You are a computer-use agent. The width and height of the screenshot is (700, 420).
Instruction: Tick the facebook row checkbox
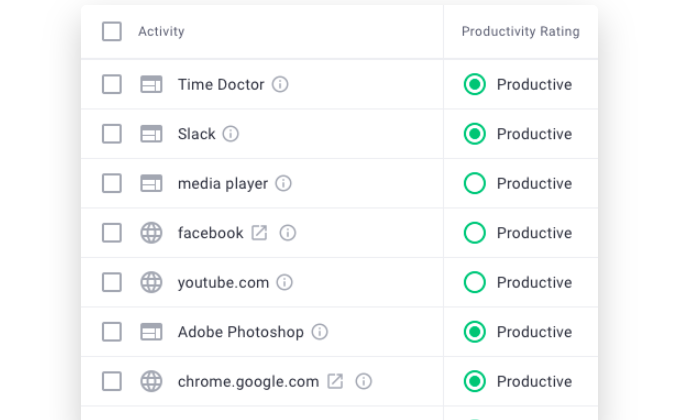point(112,233)
